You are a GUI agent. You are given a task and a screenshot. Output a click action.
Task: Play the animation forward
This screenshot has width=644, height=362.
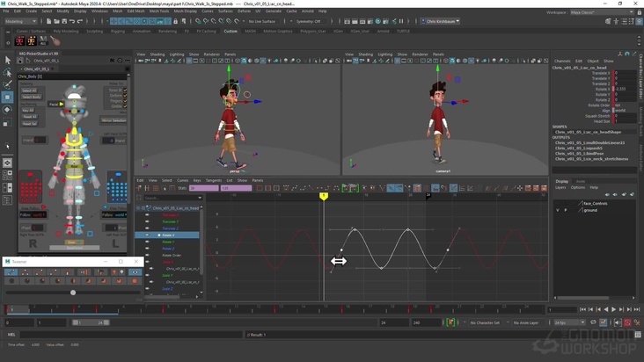point(613,309)
